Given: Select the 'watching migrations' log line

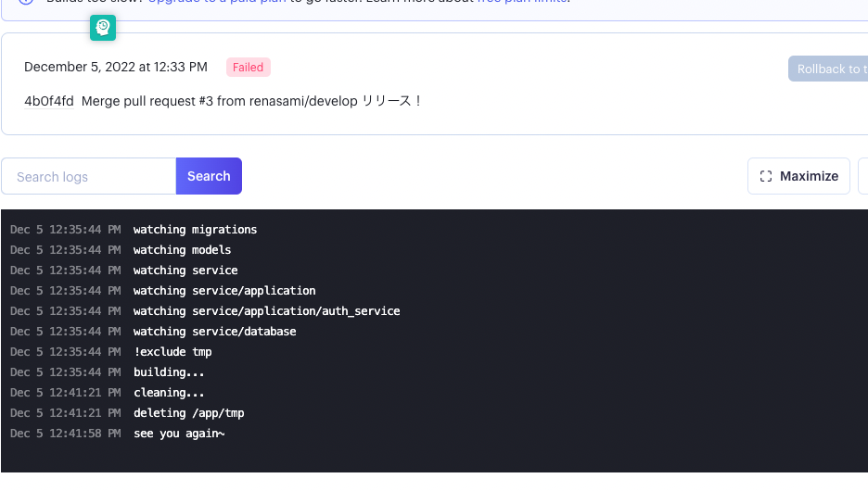Looking at the screenshot, I should click(x=195, y=230).
